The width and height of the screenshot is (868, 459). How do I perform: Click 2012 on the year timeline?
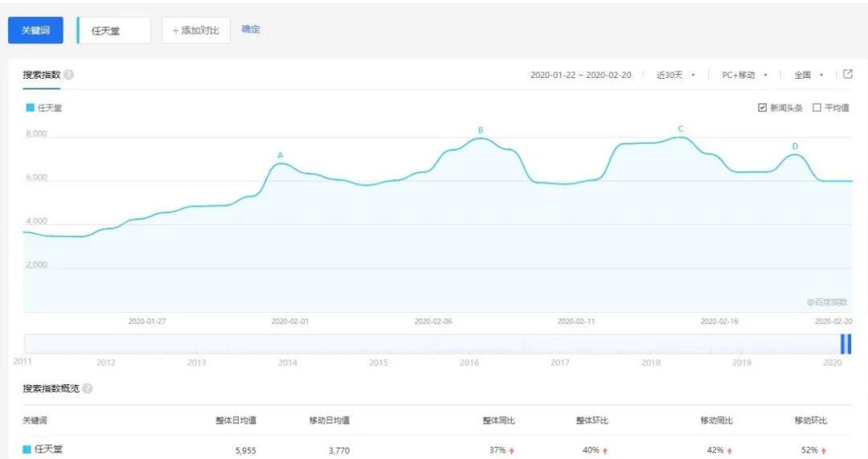tap(106, 362)
